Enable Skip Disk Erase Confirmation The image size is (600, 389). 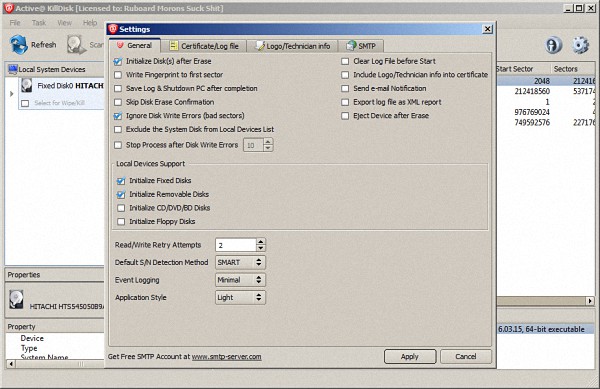click(x=118, y=102)
